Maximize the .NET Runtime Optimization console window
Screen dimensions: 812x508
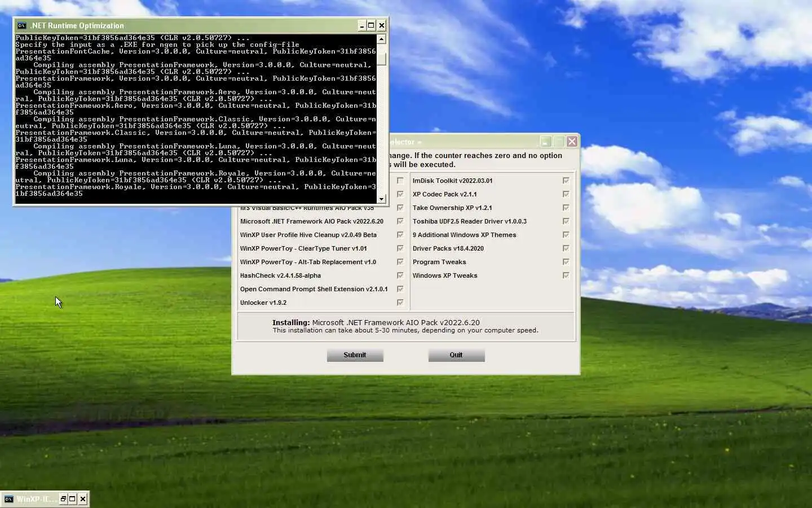[371, 25]
